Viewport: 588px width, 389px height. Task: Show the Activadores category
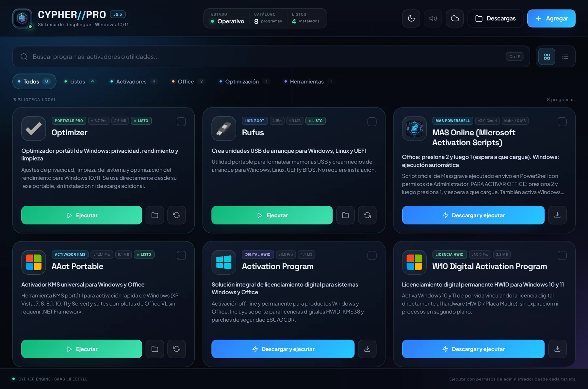[x=134, y=81]
